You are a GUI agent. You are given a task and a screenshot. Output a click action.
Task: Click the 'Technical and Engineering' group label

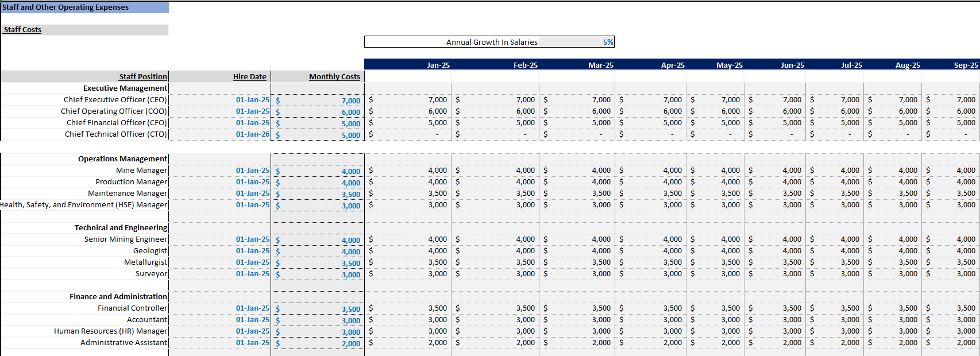121,227
